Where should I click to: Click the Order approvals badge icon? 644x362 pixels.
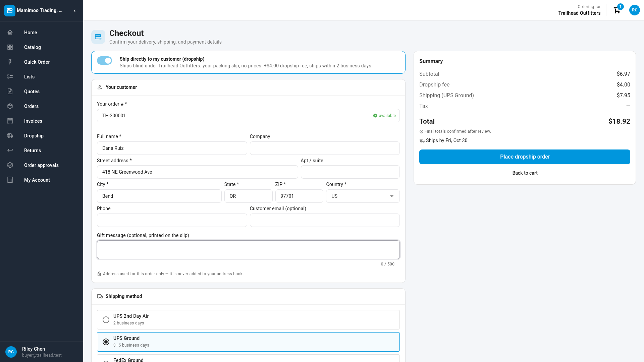[10, 165]
